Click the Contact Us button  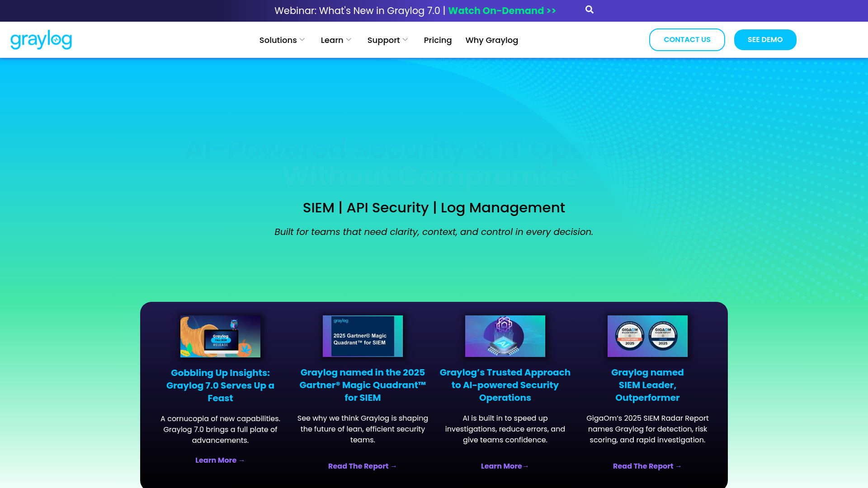pos(687,40)
